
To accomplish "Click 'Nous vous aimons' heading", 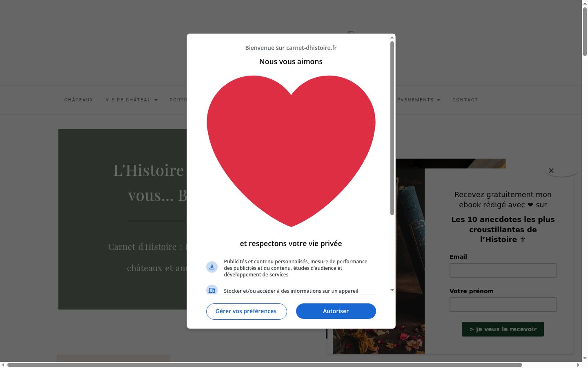I will 291,62.
